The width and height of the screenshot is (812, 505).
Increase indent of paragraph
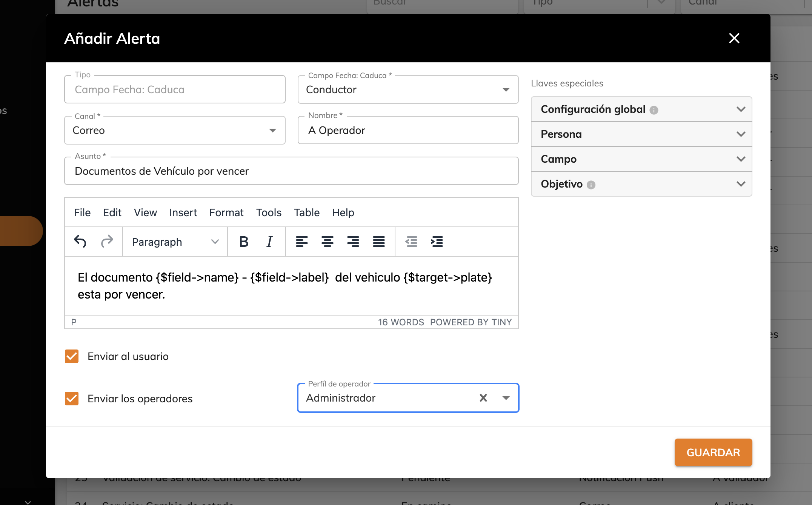(437, 242)
